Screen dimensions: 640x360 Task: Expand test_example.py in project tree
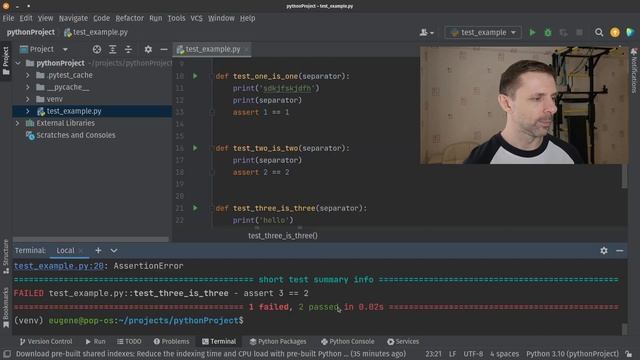coord(28,111)
